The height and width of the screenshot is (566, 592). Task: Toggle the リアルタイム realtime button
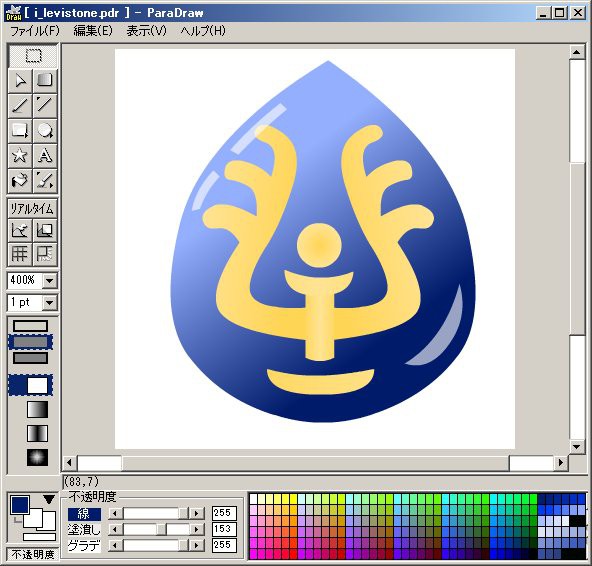point(33,208)
